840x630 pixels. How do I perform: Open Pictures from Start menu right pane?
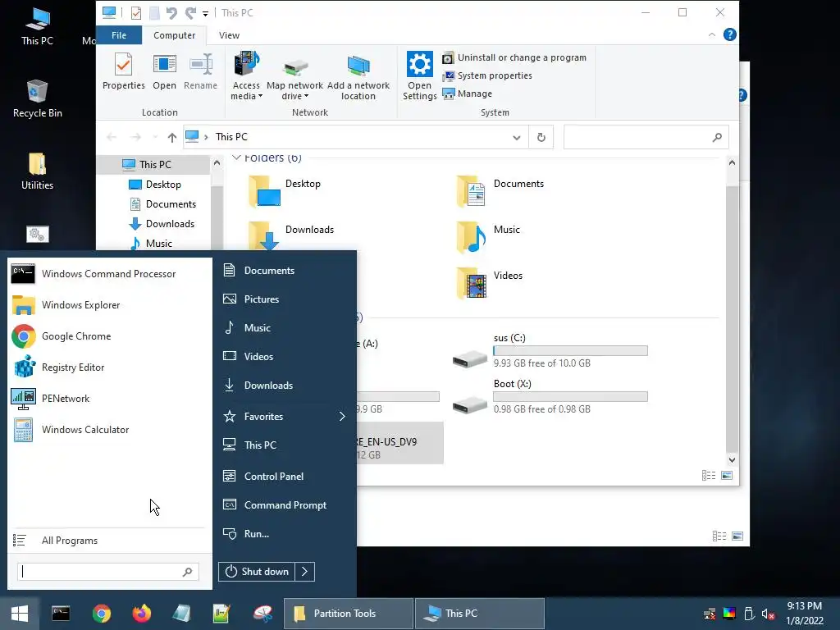[251, 299]
